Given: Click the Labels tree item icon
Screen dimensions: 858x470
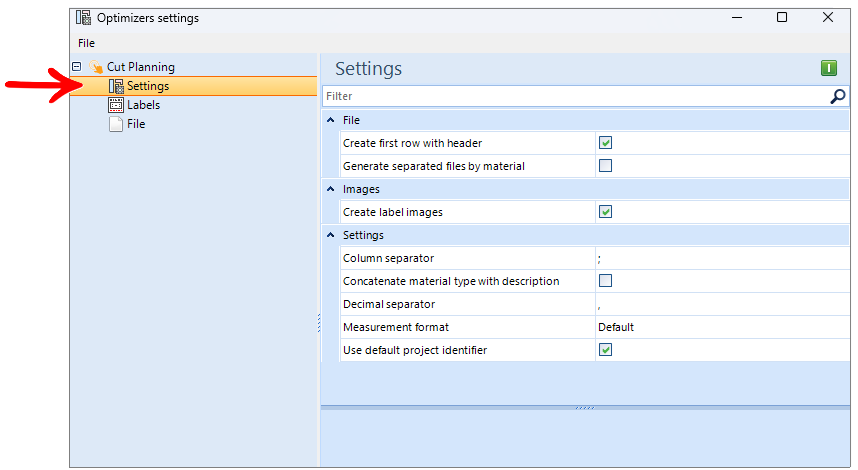Looking at the screenshot, I should pyautogui.click(x=116, y=105).
